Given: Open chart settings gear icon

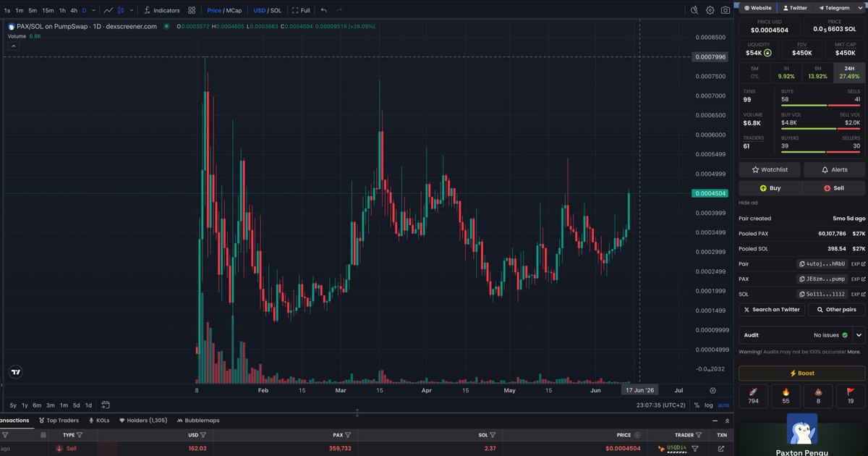Looking at the screenshot, I should point(710,10).
